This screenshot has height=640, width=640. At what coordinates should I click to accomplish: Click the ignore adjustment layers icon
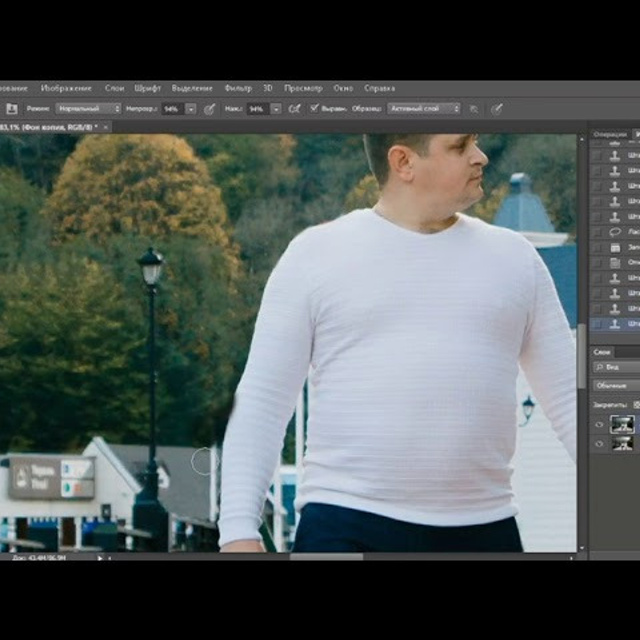click(x=474, y=108)
